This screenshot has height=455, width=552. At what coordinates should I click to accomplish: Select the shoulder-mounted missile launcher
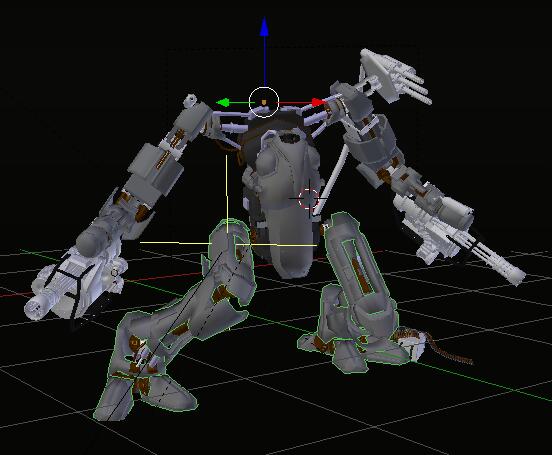pos(395,76)
